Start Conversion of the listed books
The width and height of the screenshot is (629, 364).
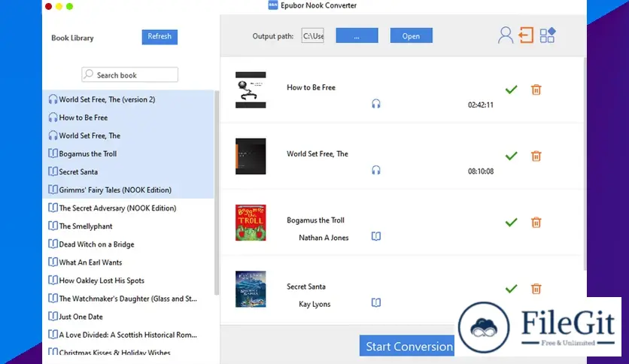coord(407,345)
